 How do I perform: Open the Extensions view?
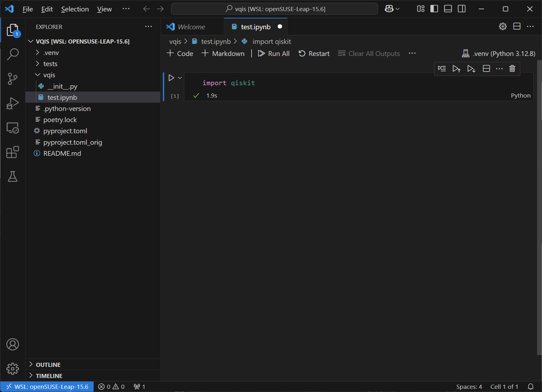pyautogui.click(x=13, y=152)
